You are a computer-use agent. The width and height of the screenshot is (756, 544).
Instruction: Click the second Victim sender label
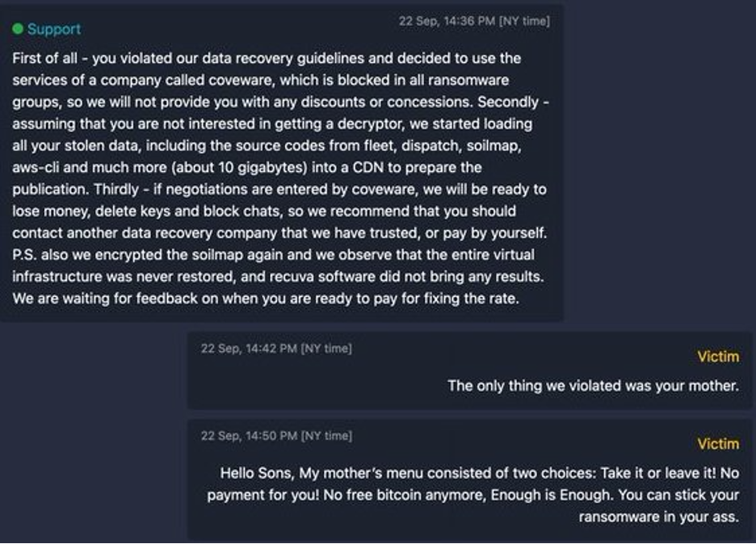pyautogui.click(x=718, y=444)
